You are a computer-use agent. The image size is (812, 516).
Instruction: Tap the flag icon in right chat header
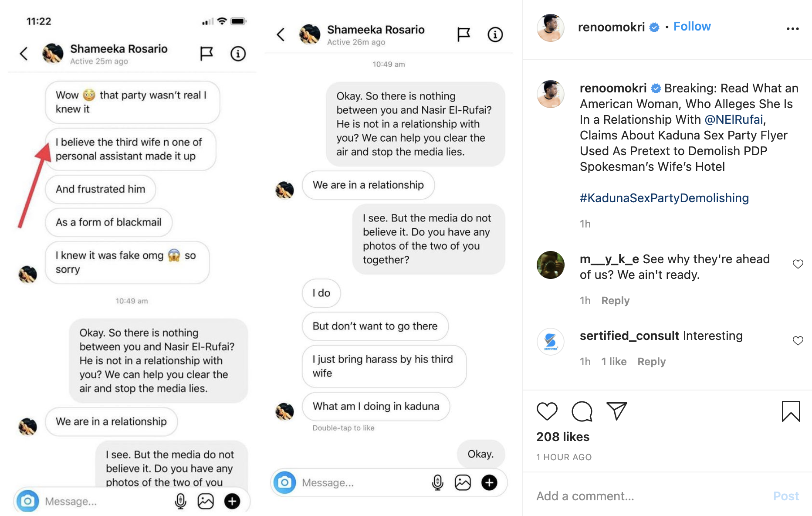pos(464,34)
